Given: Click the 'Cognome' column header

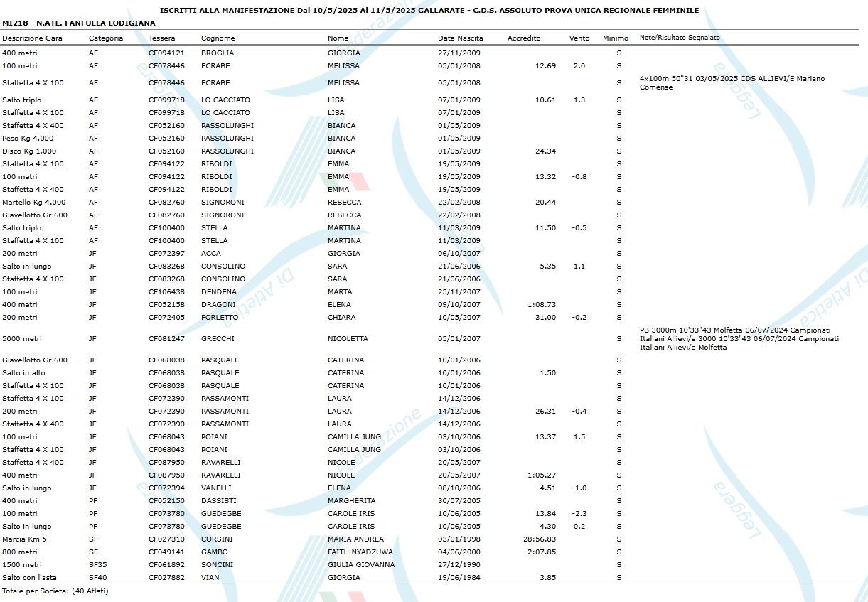Looking at the screenshot, I should click(x=218, y=38).
